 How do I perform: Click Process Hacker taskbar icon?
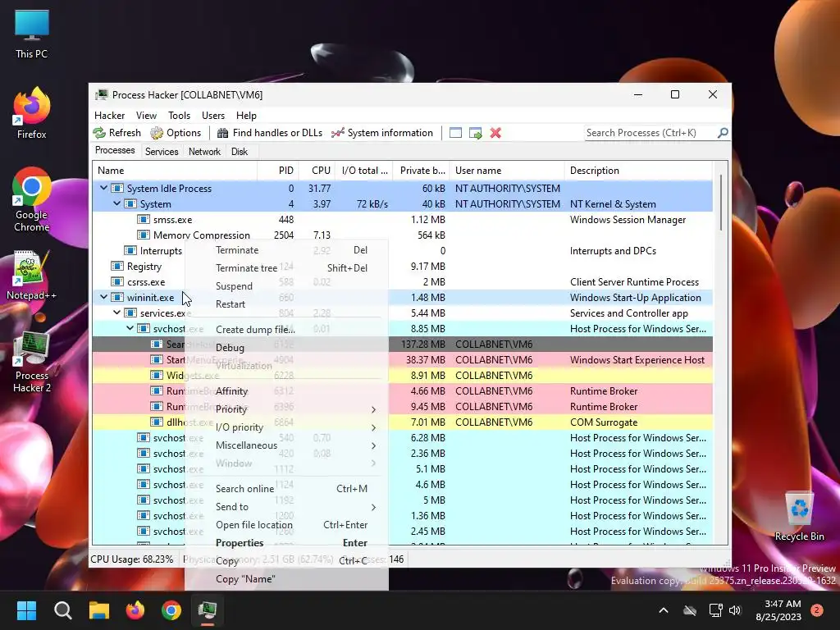(x=208, y=610)
